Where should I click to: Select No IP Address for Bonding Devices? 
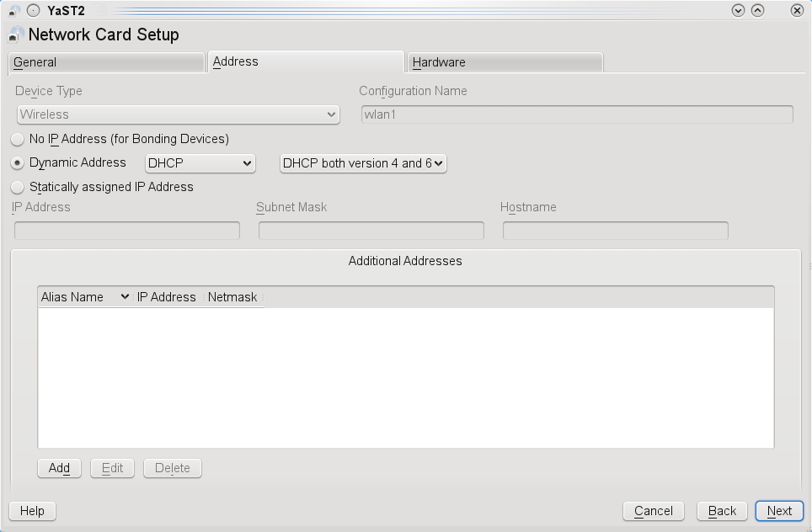click(18, 139)
